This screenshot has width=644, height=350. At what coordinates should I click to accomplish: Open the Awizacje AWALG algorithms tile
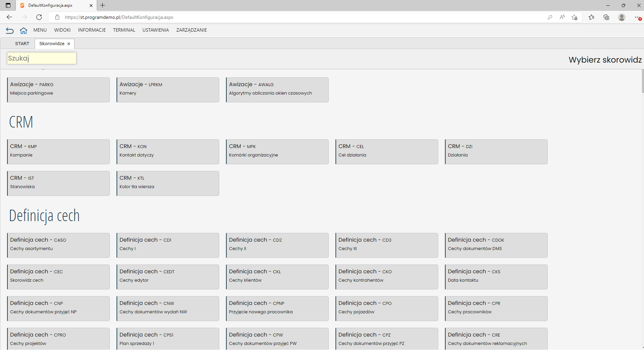[277, 90]
